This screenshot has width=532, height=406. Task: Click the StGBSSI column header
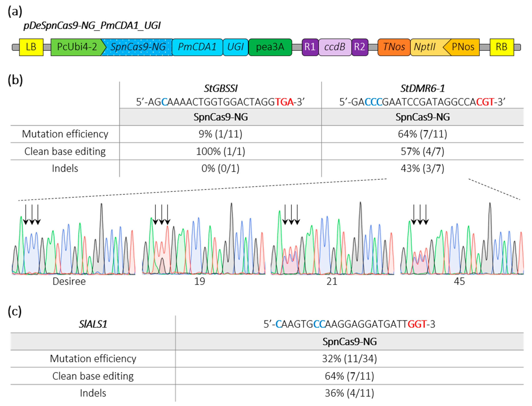[x=220, y=88]
